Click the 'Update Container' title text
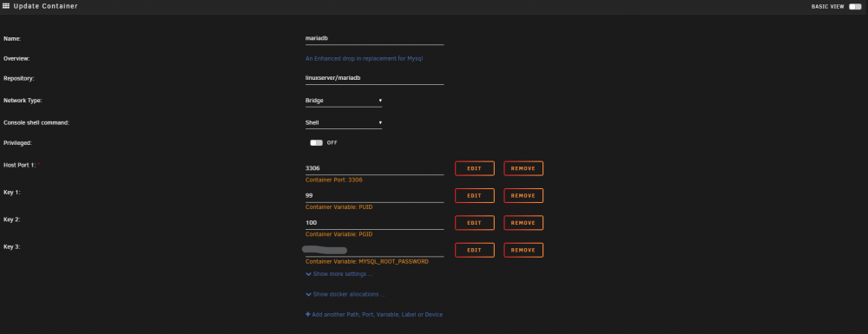The width and height of the screenshot is (868, 334). [x=45, y=6]
